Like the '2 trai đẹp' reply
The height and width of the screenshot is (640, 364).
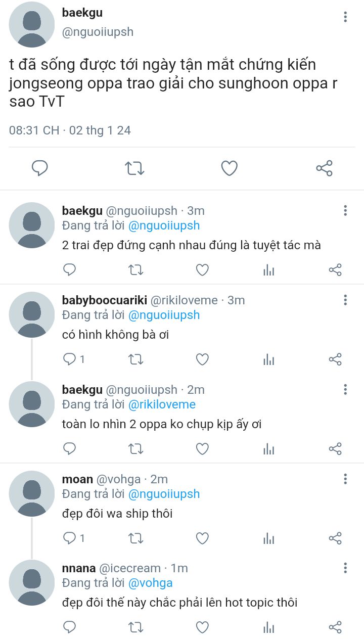tap(202, 270)
